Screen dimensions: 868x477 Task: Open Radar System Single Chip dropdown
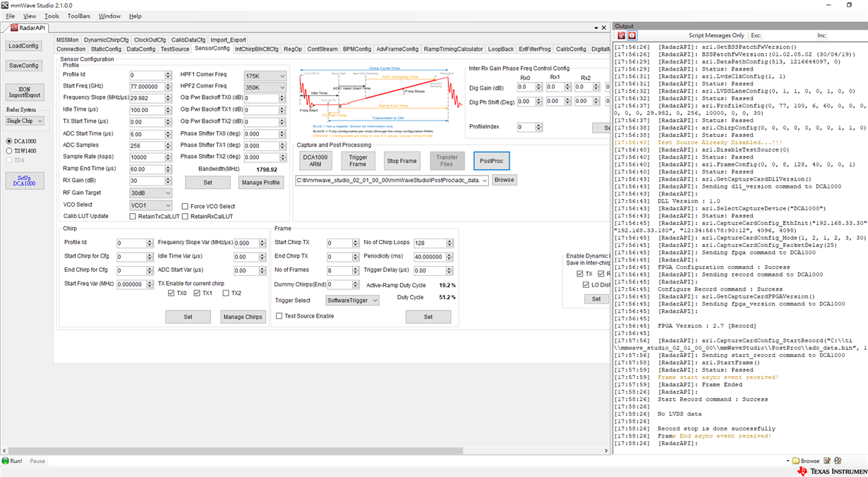tap(25, 121)
